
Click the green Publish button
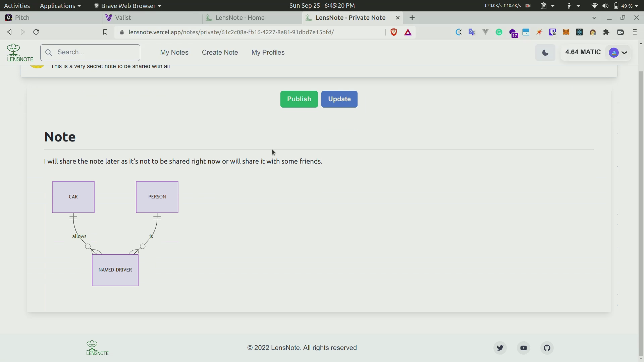[x=299, y=99]
